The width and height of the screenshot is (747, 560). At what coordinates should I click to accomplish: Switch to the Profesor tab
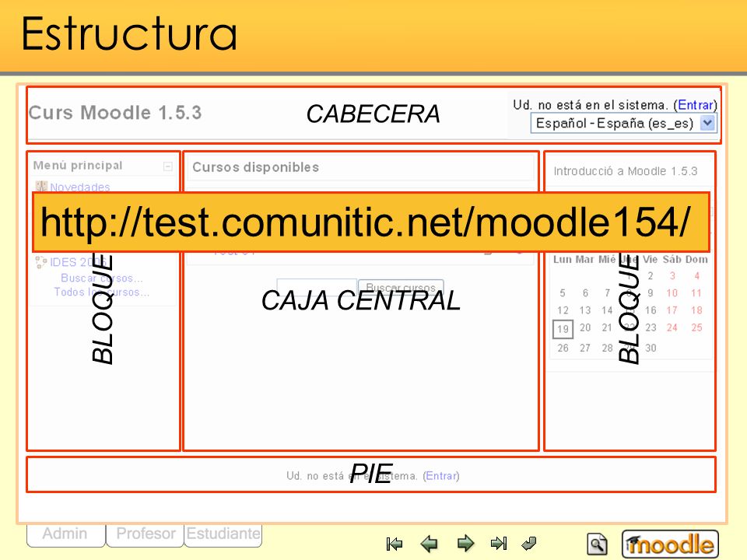(146, 534)
